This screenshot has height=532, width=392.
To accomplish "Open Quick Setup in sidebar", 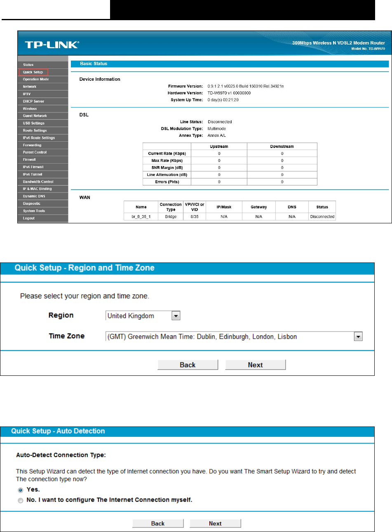I will (x=33, y=72).
